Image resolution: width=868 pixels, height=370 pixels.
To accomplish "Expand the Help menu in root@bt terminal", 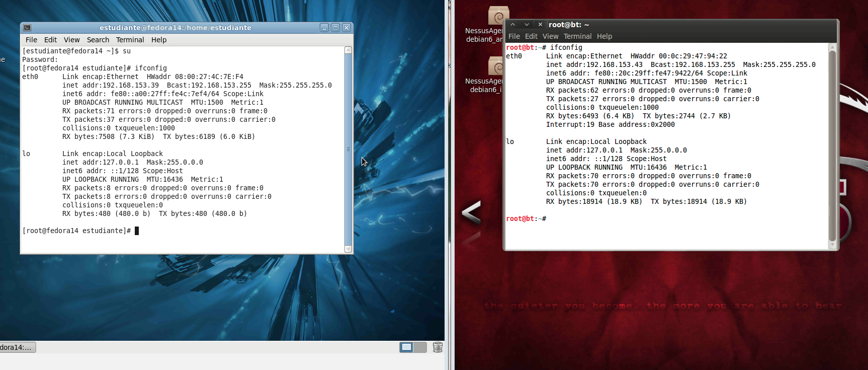I will coord(604,36).
